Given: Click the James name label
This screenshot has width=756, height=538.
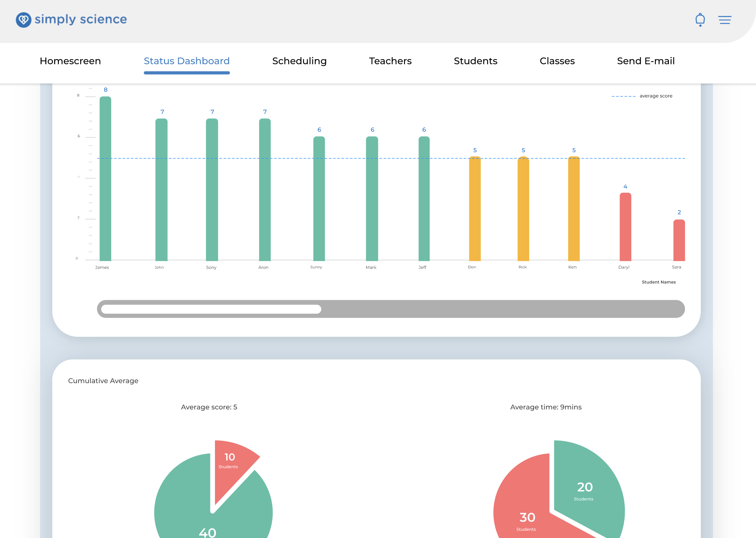Looking at the screenshot, I should point(102,267).
